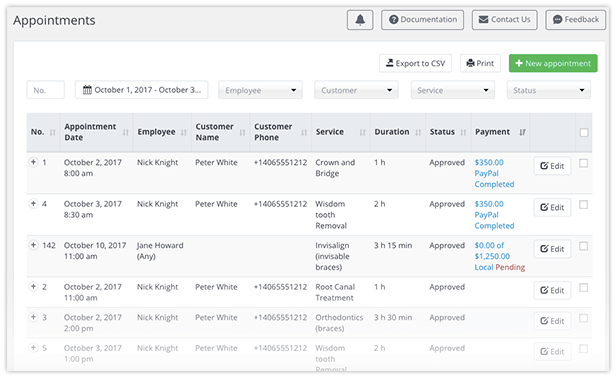Select the Crown and Bridge row checkbox

[x=583, y=163]
